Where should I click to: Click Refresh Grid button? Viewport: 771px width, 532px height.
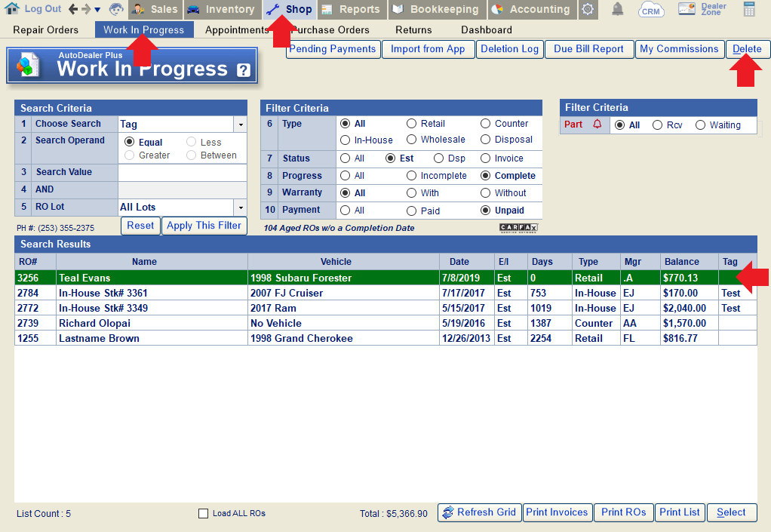(480, 512)
